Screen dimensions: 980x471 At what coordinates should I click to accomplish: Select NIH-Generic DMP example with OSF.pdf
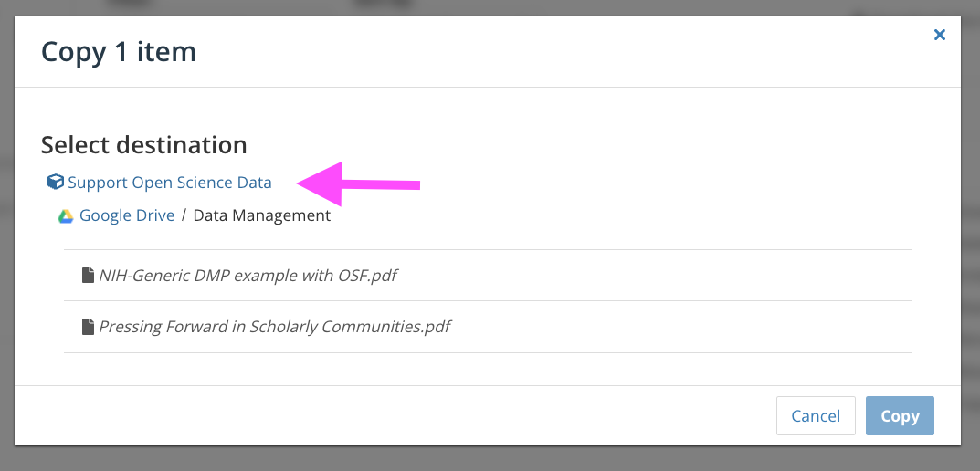pos(248,275)
